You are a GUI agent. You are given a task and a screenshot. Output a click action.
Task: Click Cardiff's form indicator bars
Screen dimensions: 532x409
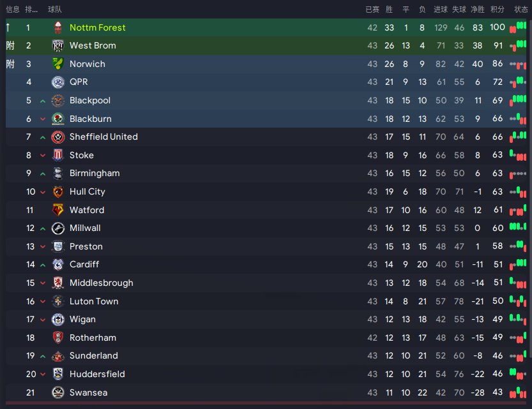point(518,264)
